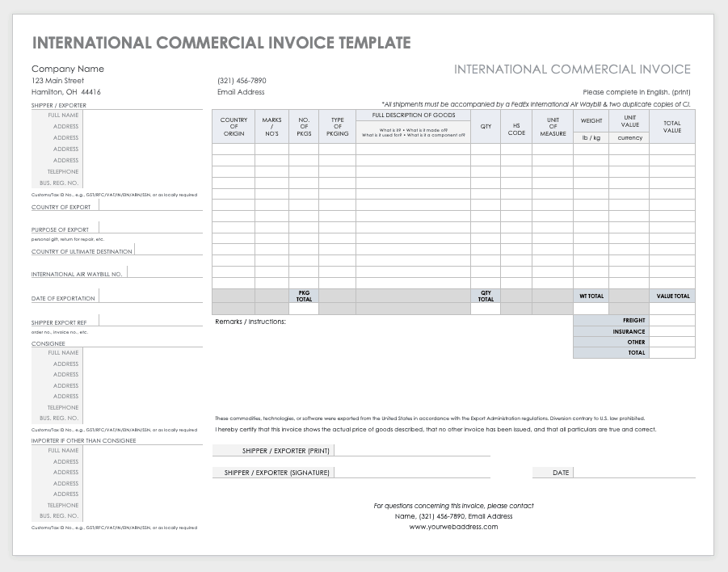This screenshot has width=728, height=572.
Task: Click 'IMPORTER IF OTHER THAN CONSIGNEE' heading
Action: (83, 440)
